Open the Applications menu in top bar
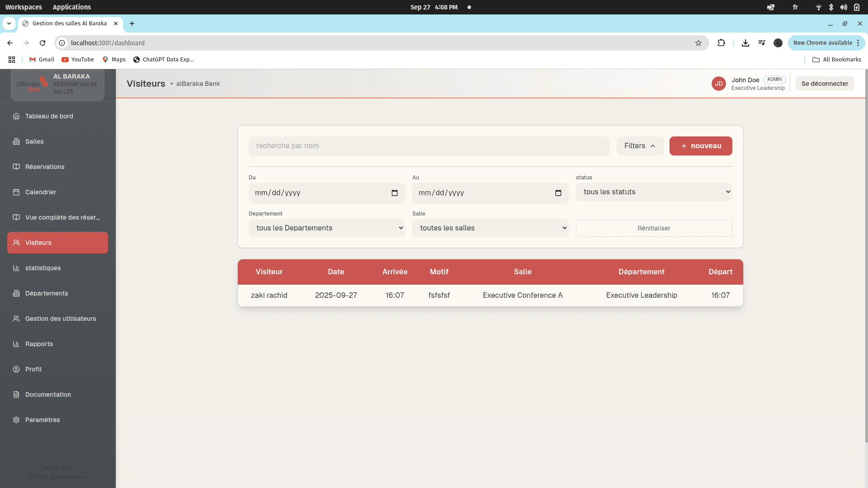The height and width of the screenshot is (488, 868). point(71,7)
